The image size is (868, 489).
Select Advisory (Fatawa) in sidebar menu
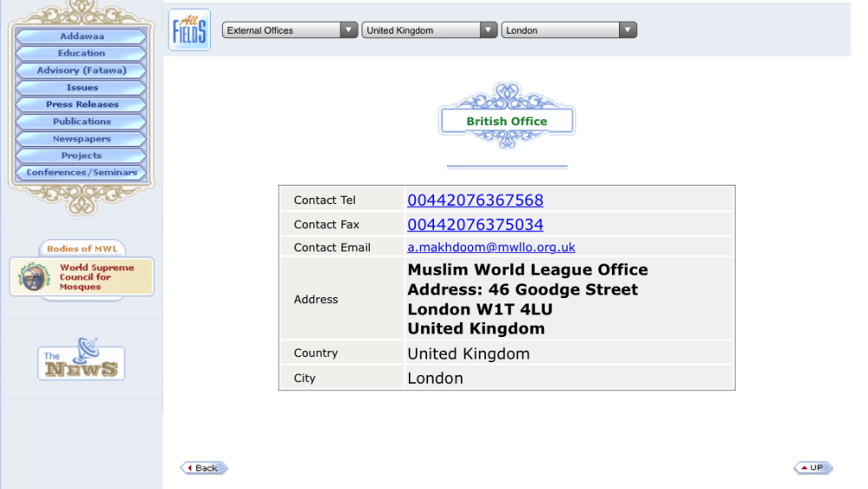[82, 70]
